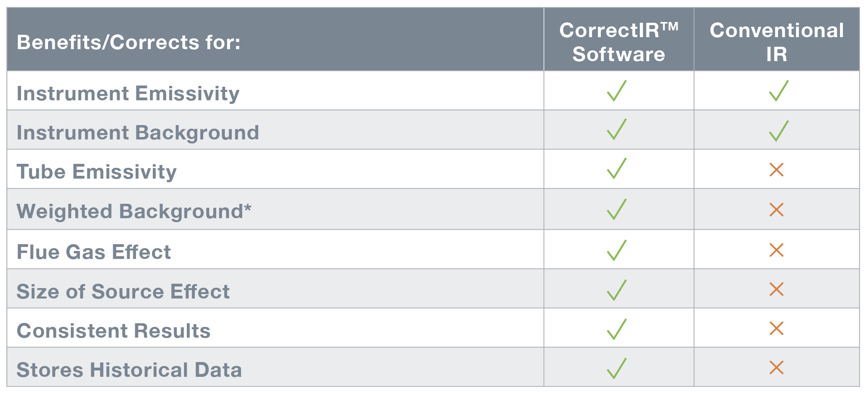Click the orange X for Weighted Background
Image resolution: width=868 pixels, height=394 pixels.
click(x=776, y=209)
